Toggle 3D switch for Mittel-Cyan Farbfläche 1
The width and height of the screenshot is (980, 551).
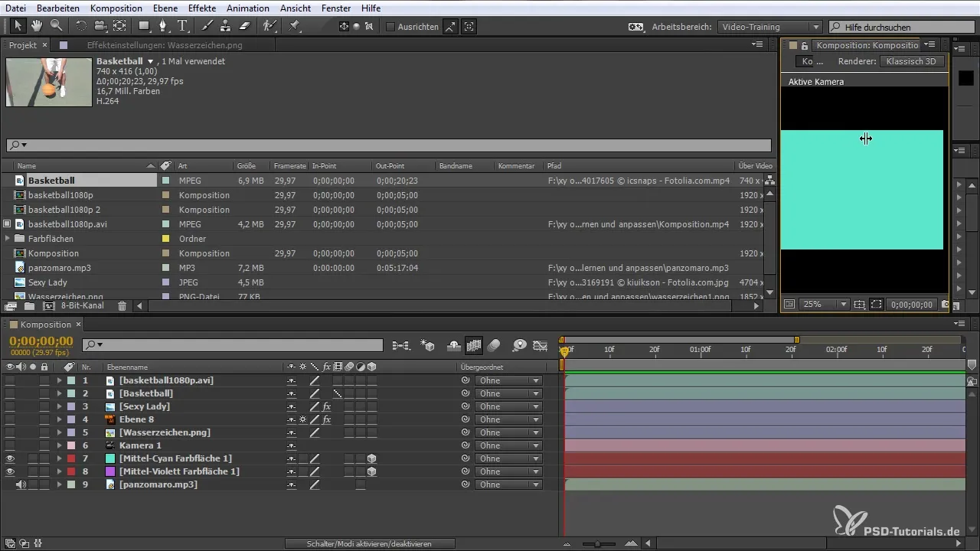371,458
